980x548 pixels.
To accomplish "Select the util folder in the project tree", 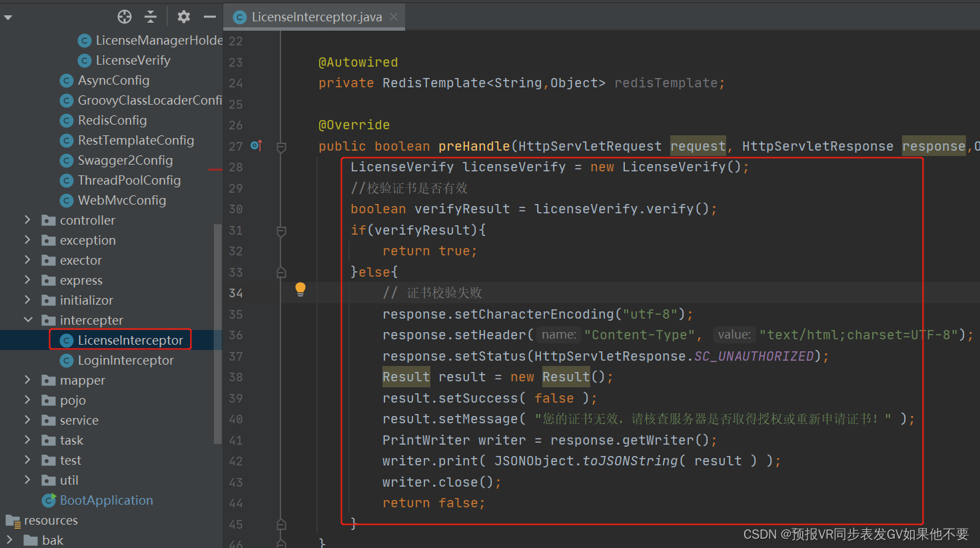I will (69, 480).
